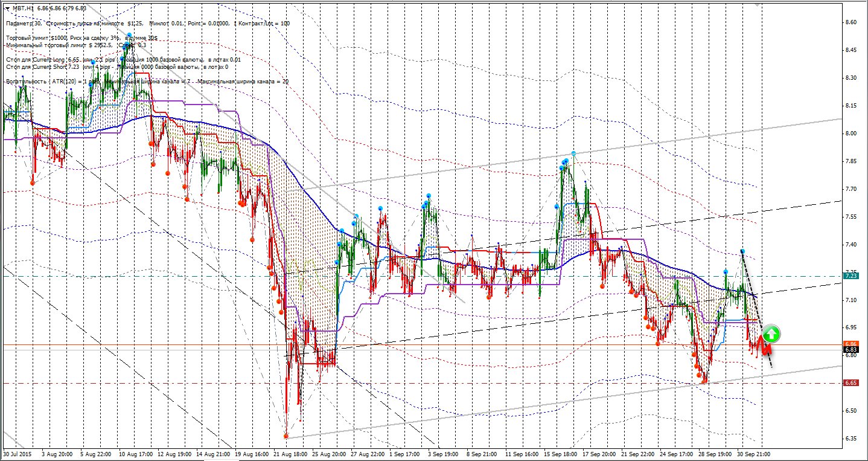Click the "17 Sep 20:00" time label
The image size is (868, 461).
coord(599,453)
